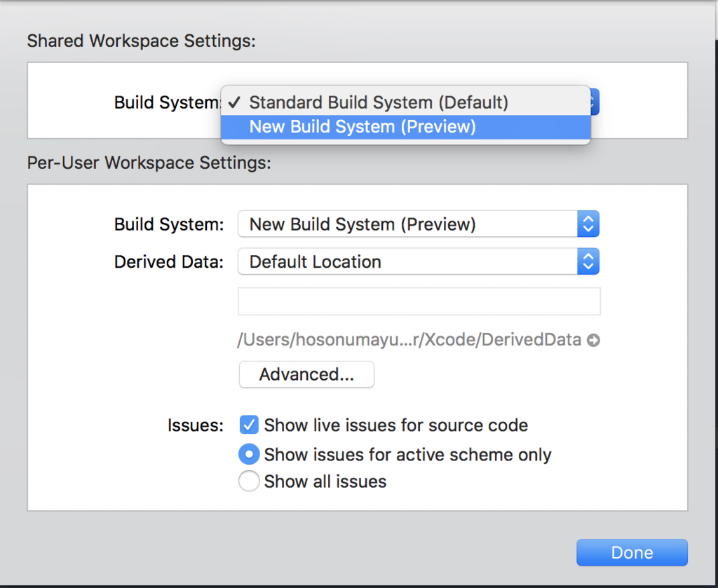
Task: Toggle Show live issues for source code
Action: point(249,425)
